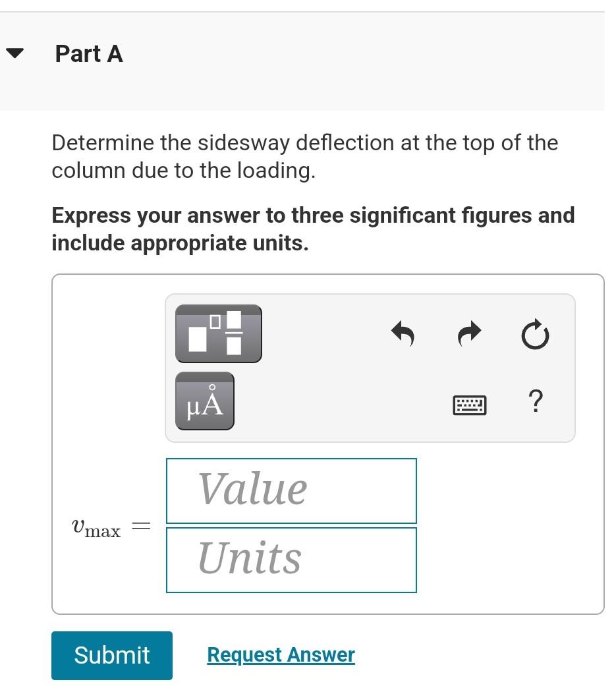Image resolution: width=616 pixels, height=688 pixels.
Task: Select the Part A heading
Action: (89, 55)
